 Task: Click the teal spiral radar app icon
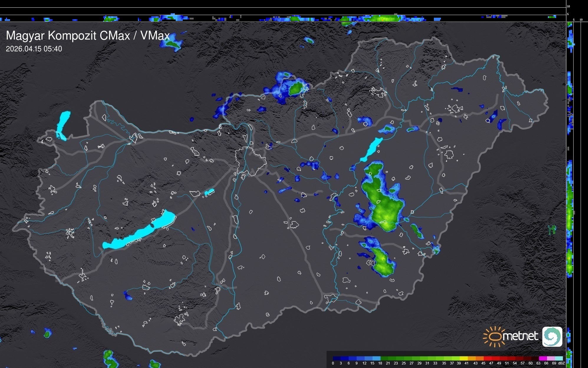(x=552, y=336)
